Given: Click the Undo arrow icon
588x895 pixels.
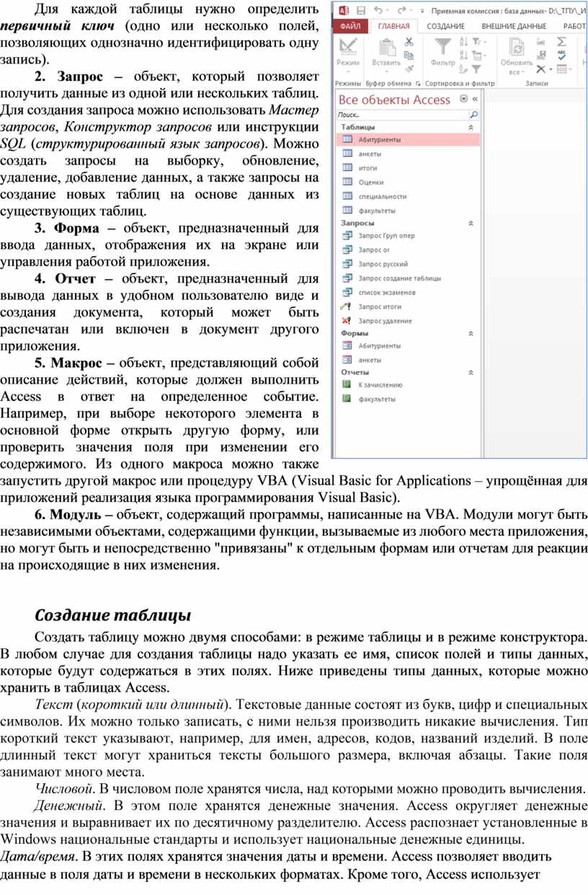Looking at the screenshot, I should click(x=379, y=11).
